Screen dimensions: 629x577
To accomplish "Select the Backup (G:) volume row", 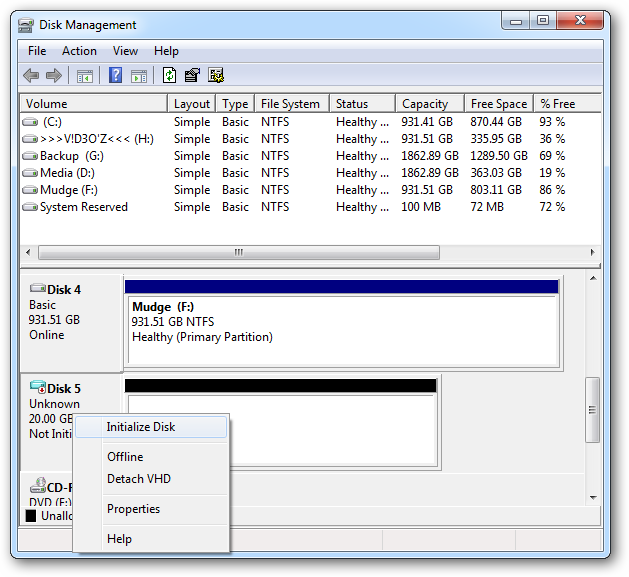I will [71, 156].
